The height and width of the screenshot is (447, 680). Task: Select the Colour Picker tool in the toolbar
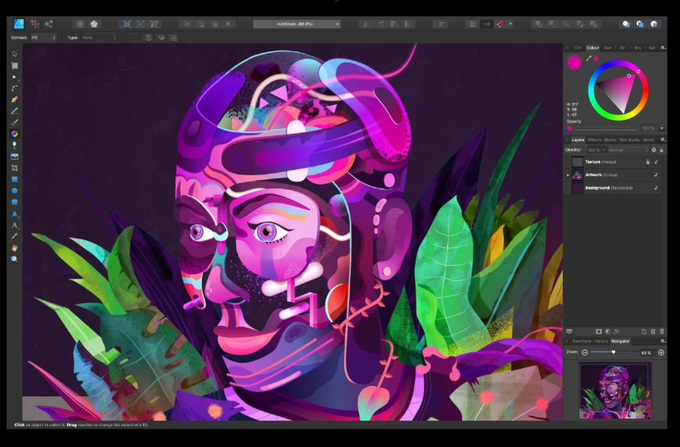click(14, 236)
